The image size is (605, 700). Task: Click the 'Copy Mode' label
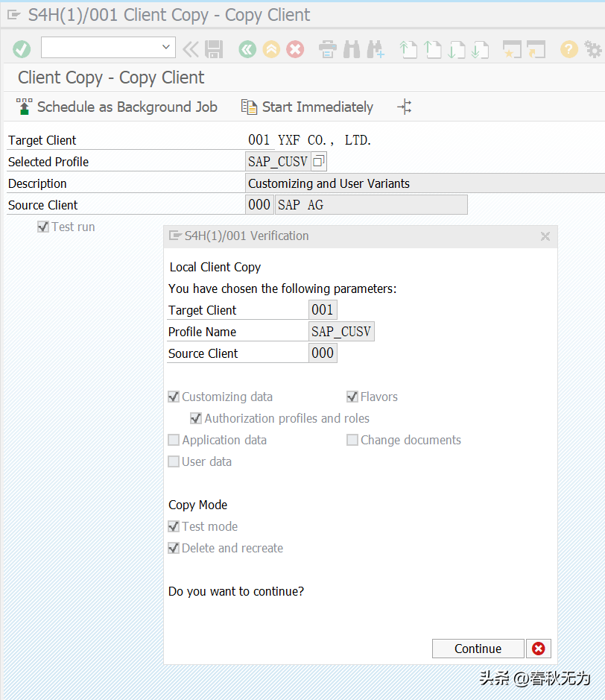[x=197, y=505]
